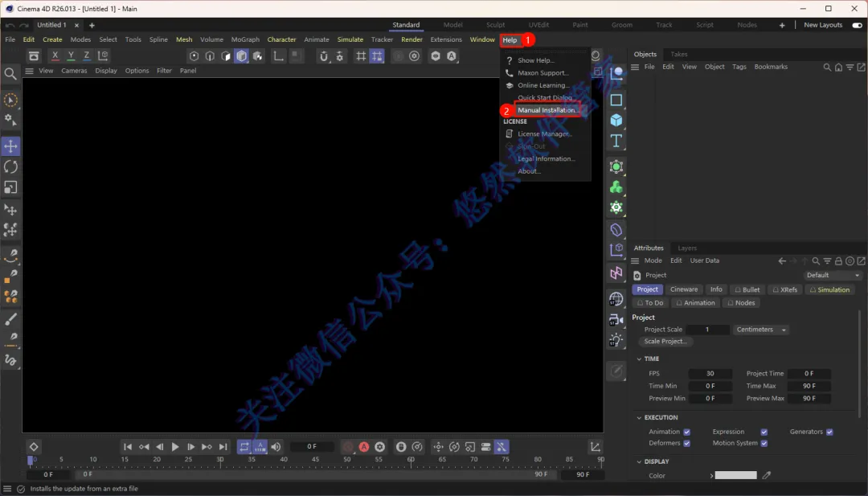
Task: Toggle the New Layouts switch
Action: pos(857,25)
